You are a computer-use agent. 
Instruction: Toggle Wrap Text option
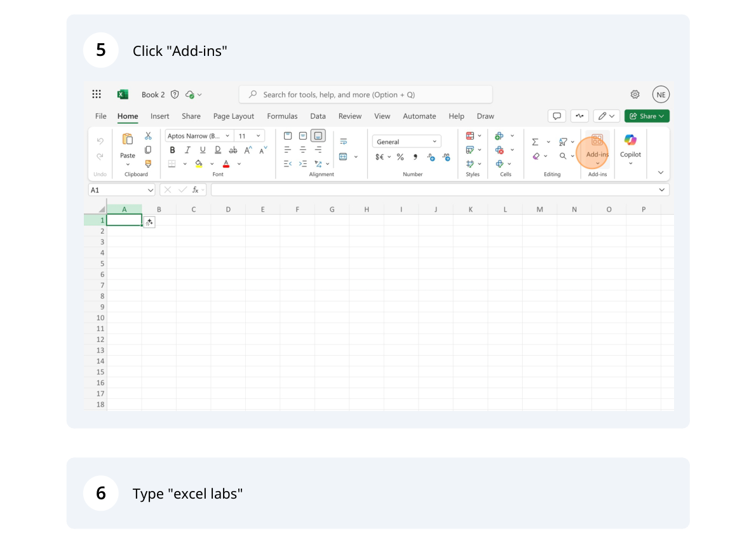(x=344, y=142)
